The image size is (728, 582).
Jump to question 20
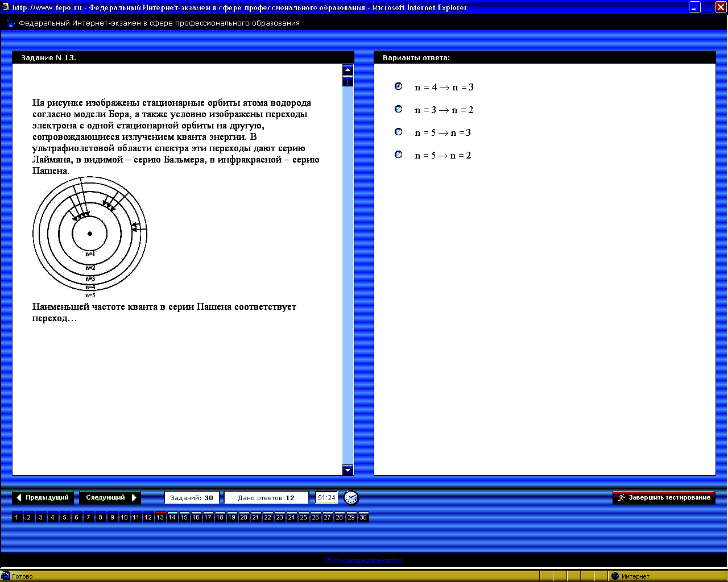243,517
